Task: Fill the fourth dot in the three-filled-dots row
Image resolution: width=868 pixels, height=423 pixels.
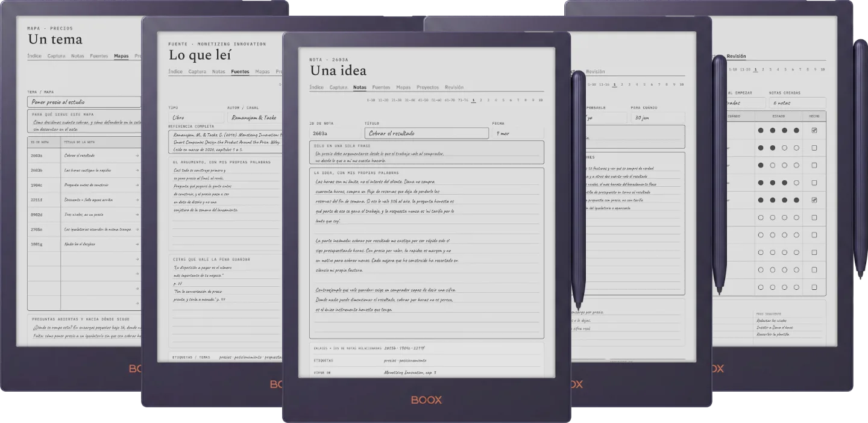Action: tap(796, 183)
